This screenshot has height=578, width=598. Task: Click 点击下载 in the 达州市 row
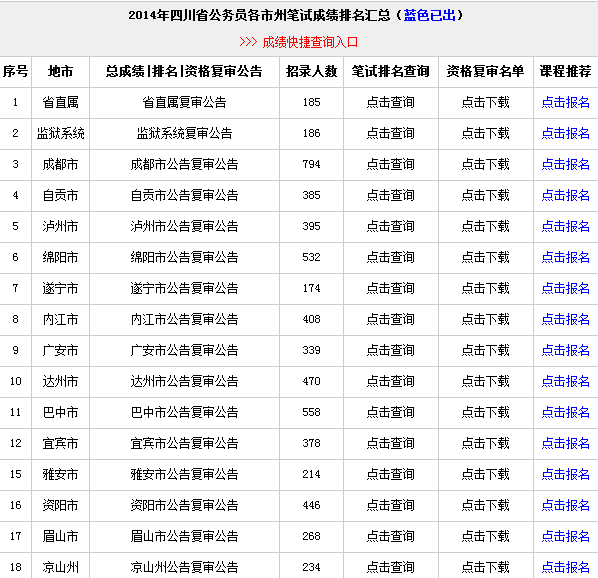tap(485, 381)
